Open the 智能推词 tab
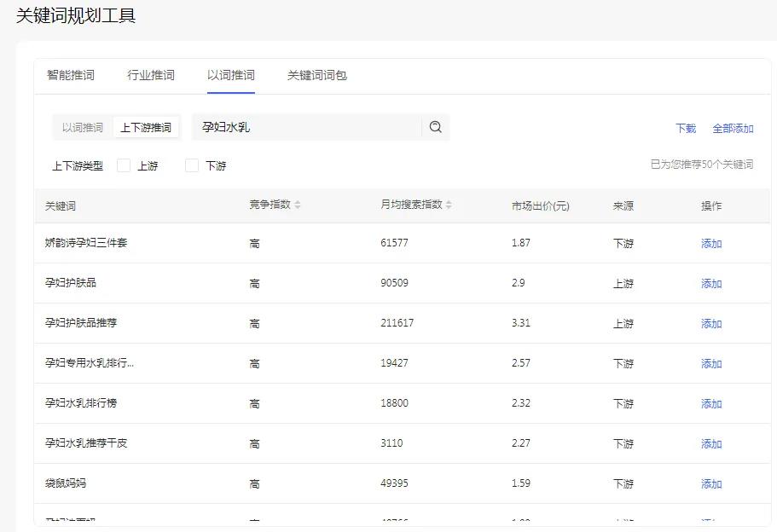The height and width of the screenshot is (532, 777). (69, 75)
